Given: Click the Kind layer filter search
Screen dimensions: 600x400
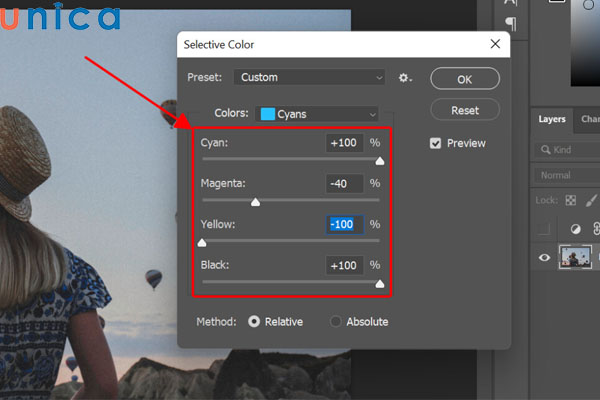Looking at the screenshot, I should click(567, 150).
